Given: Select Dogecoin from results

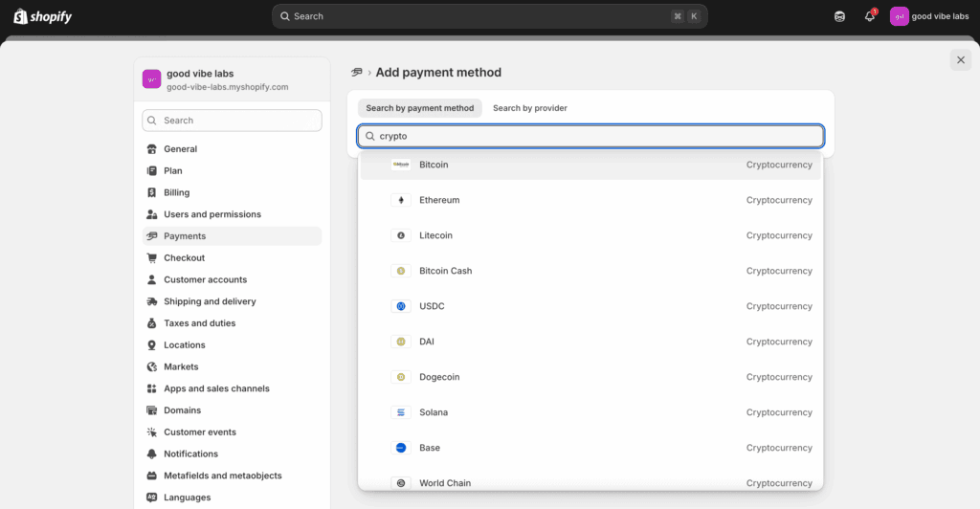Looking at the screenshot, I should click(590, 377).
